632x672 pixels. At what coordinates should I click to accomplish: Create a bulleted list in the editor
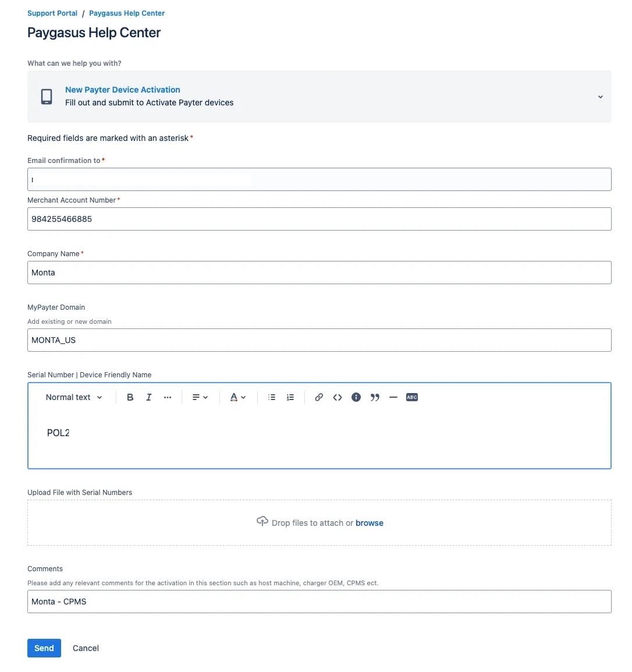(x=271, y=397)
